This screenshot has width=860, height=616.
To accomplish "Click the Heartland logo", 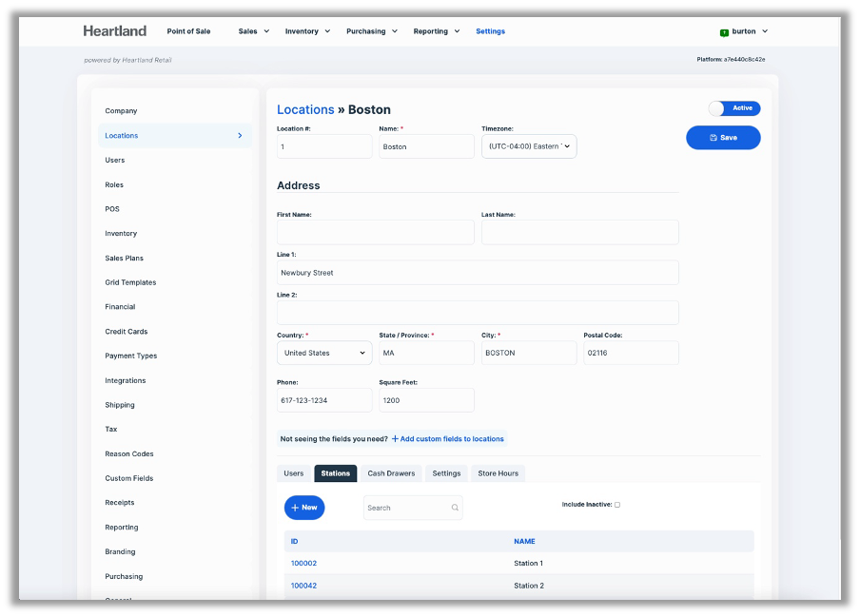I will pyautogui.click(x=115, y=31).
